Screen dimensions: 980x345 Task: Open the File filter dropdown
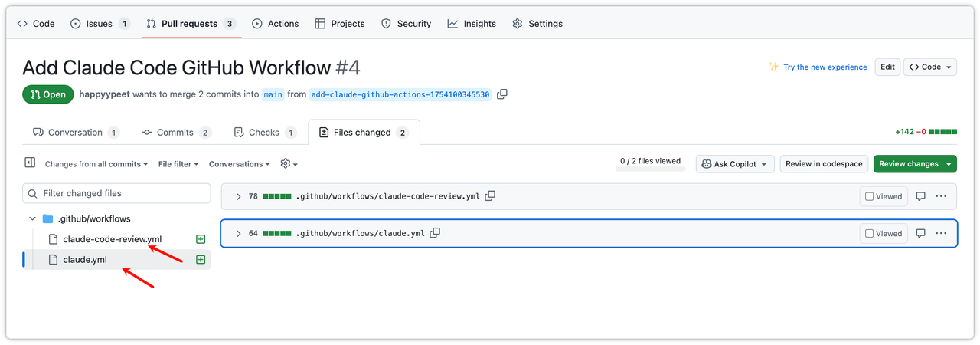coord(178,164)
